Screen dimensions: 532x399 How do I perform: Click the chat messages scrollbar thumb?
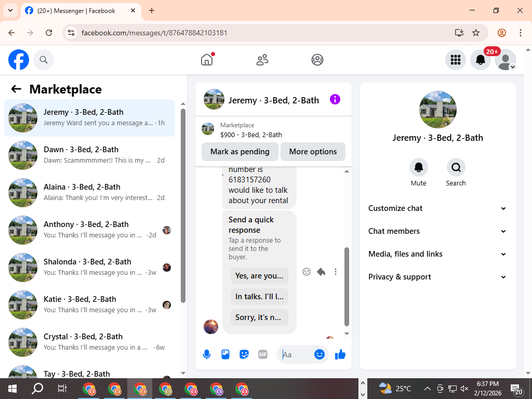point(347,287)
